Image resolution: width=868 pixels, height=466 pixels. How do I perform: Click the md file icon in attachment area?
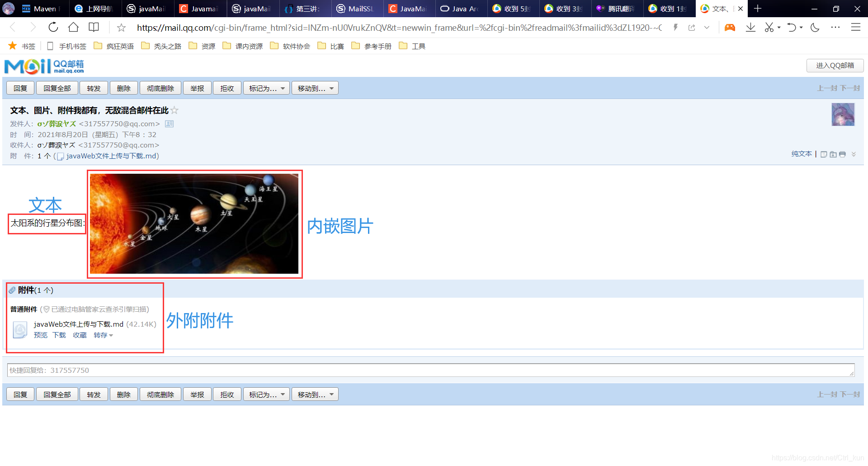pyautogui.click(x=20, y=330)
